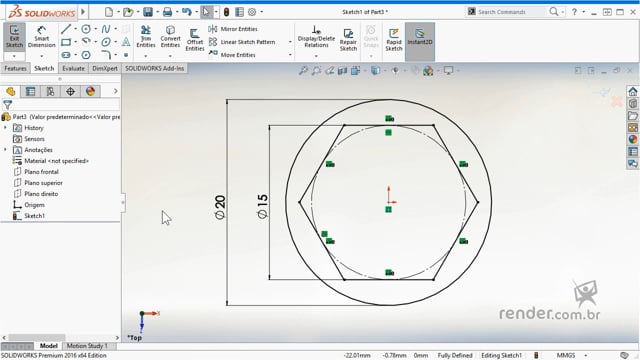Image resolution: width=640 pixels, height=360 pixels.
Task: Click Mirror Entities
Action: 233,29
